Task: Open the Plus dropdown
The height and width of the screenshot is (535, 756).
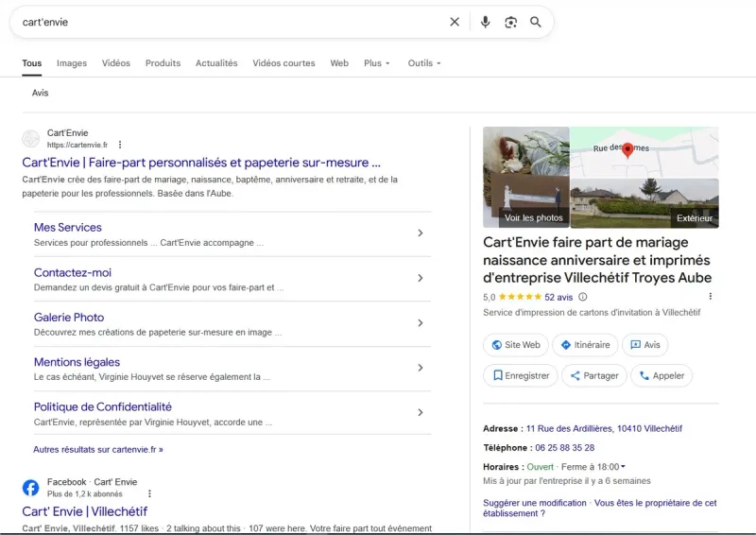Action: [377, 63]
